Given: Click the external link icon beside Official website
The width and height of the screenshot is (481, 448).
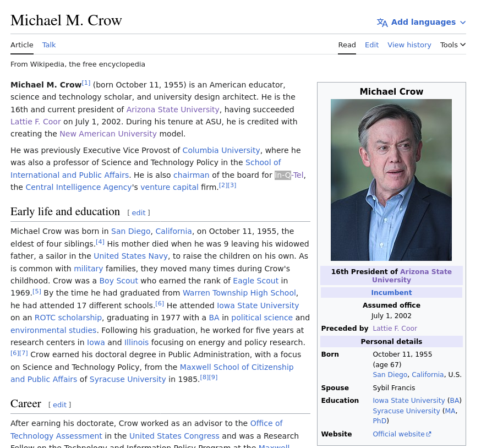Looking at the screenshot, I should pyautogui.click(x=429, y=434).
